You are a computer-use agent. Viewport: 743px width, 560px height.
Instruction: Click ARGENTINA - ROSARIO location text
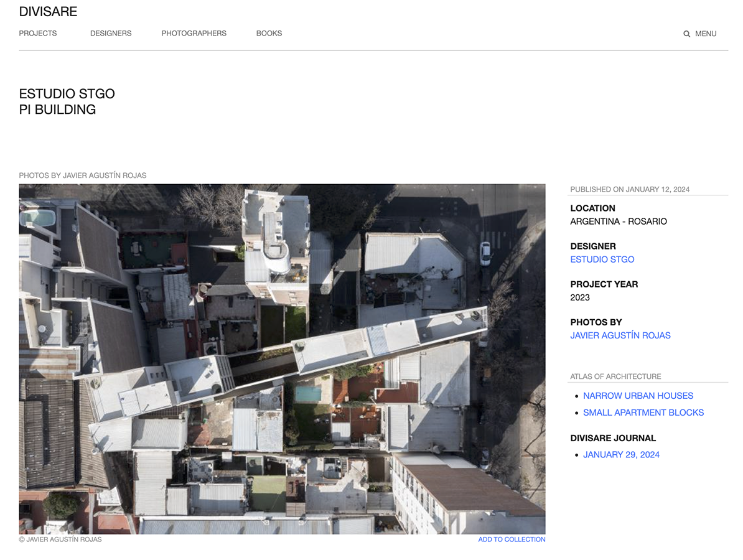(619, 222)
